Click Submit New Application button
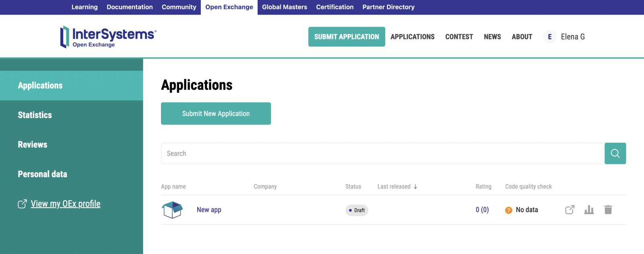The height and width of the screenshot is (254, 644). [x=216, y=114]
